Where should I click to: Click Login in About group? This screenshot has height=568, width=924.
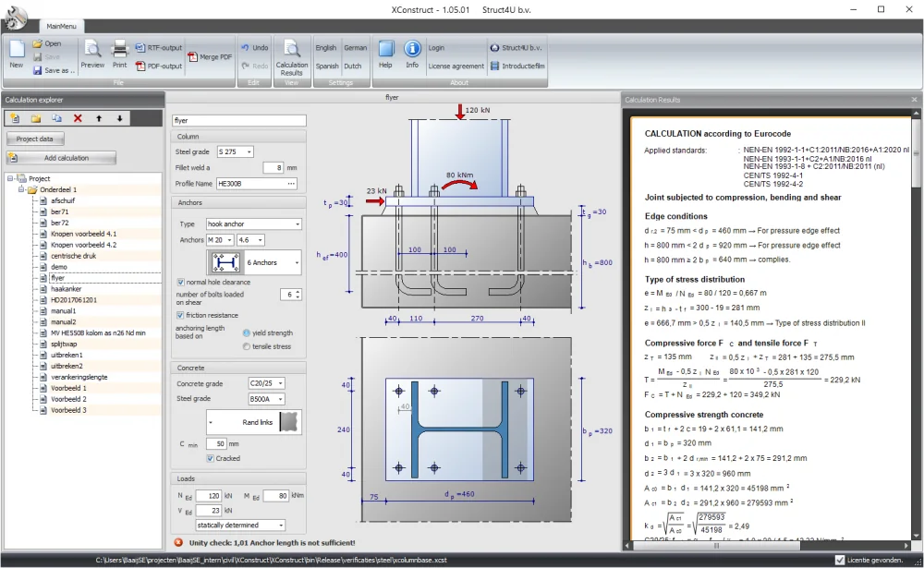pyautogui.click(x=436, y=48)
